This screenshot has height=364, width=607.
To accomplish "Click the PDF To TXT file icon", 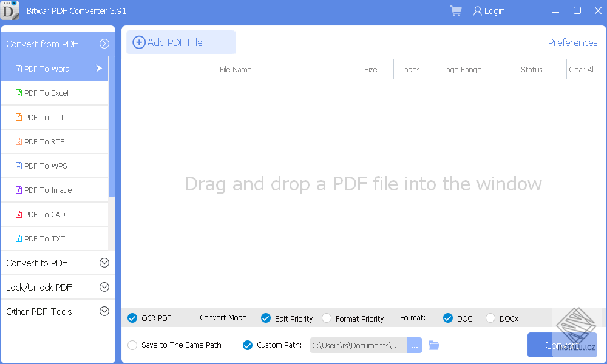I will pyautogui.click(x=19, y=238).
